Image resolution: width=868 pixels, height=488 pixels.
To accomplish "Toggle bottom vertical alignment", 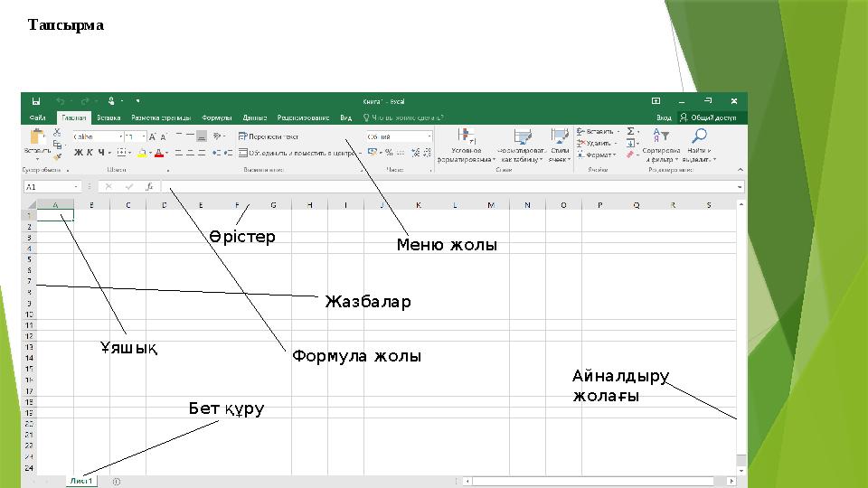I will [x=202, y=136].
